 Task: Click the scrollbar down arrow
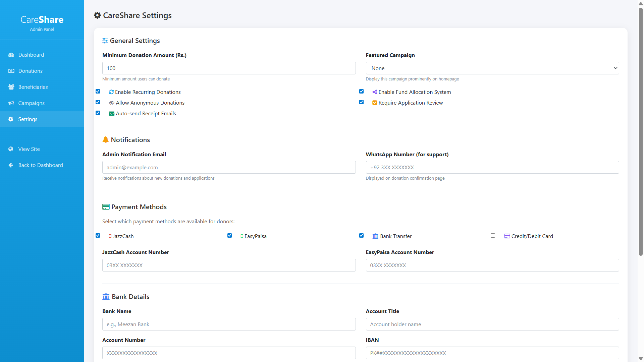click(641, 359)
